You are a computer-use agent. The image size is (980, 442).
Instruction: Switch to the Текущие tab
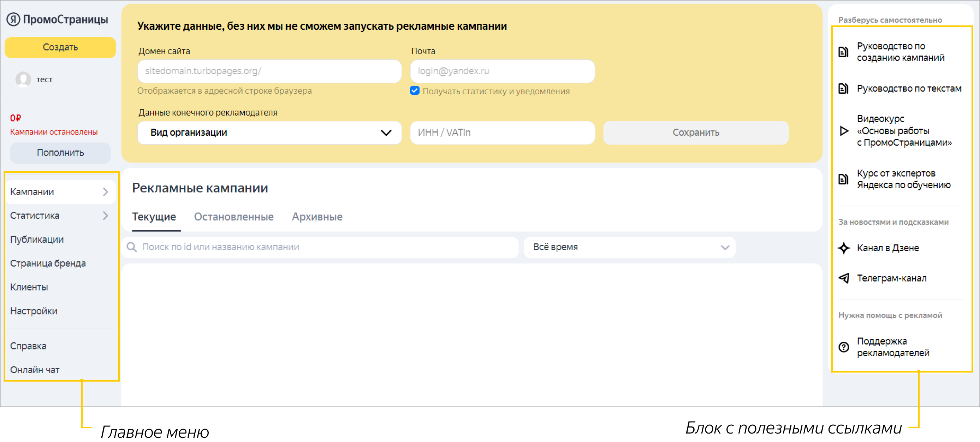(x=154, y=217)
